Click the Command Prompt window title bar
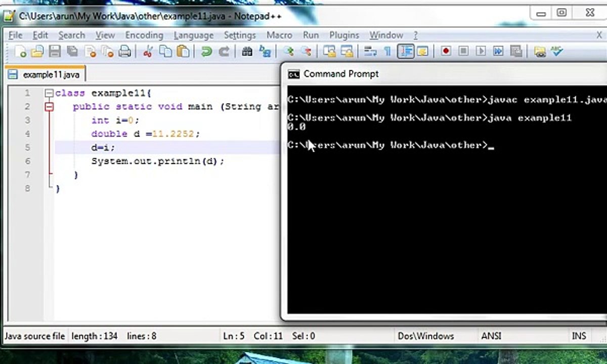Viewport: 607px width, 364px height. [445, 74]
